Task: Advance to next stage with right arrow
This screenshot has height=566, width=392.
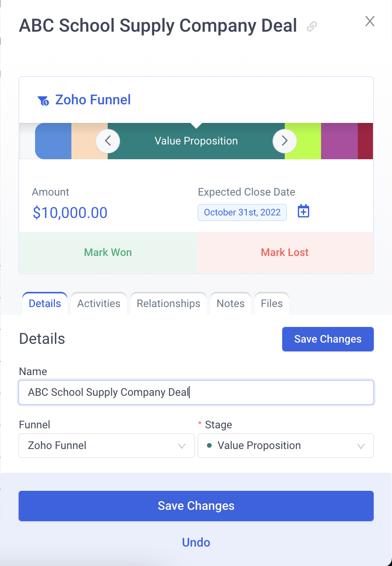Action: coord(284,141)
